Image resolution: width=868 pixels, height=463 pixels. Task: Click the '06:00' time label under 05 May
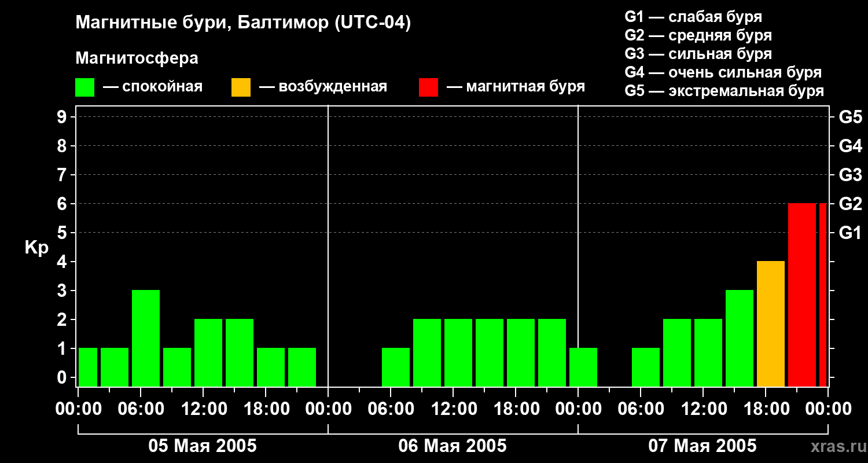tap(140, 409)
